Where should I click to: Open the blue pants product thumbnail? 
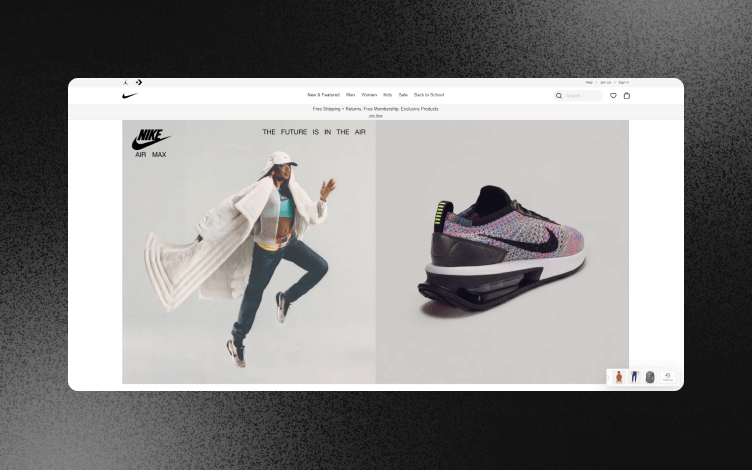click(x=634, y=377)
